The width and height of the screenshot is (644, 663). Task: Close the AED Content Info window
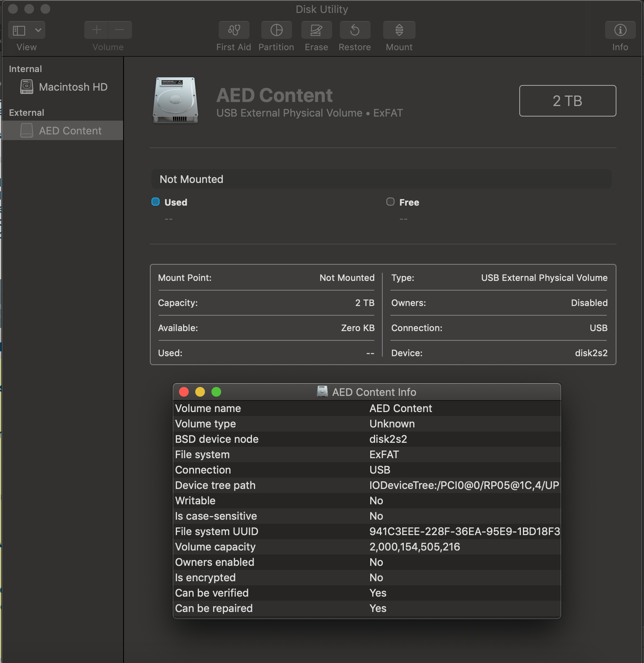tap(184, 392)
